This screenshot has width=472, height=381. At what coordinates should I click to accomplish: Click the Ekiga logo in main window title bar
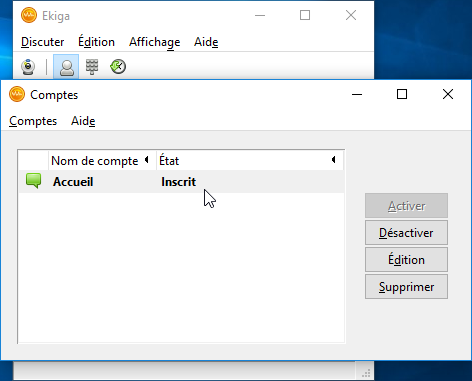29,15
